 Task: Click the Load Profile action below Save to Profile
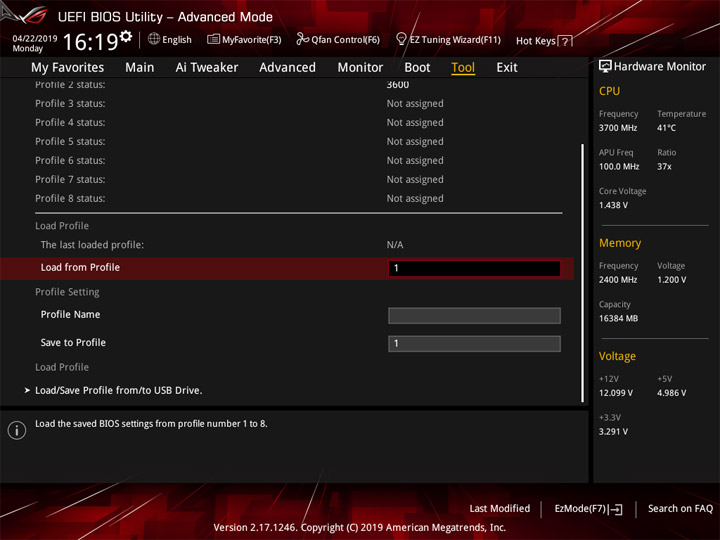click(62, 367)
